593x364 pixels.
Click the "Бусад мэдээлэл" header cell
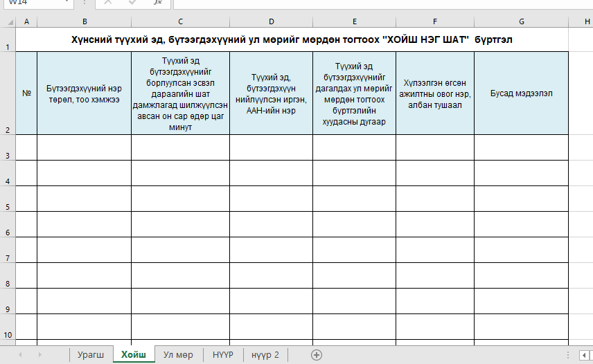point(521,93)
